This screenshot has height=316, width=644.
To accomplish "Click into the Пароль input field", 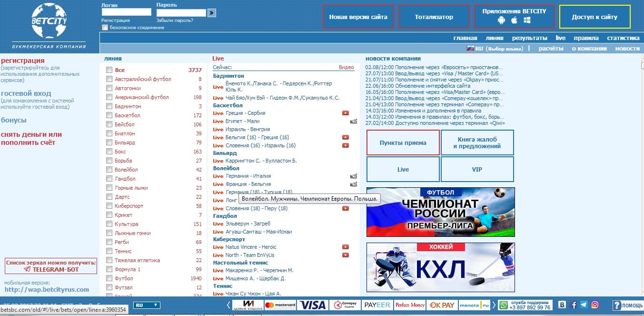I will click(181, 13).
